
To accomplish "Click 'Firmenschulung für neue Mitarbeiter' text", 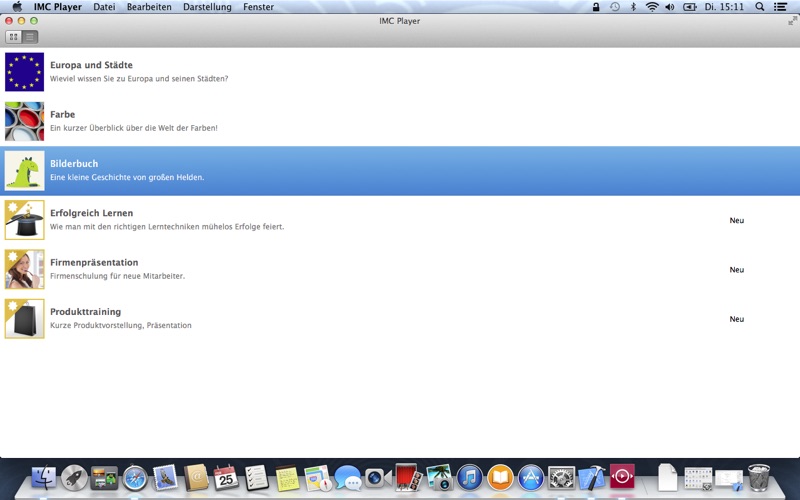I will (x=117, y=276).
